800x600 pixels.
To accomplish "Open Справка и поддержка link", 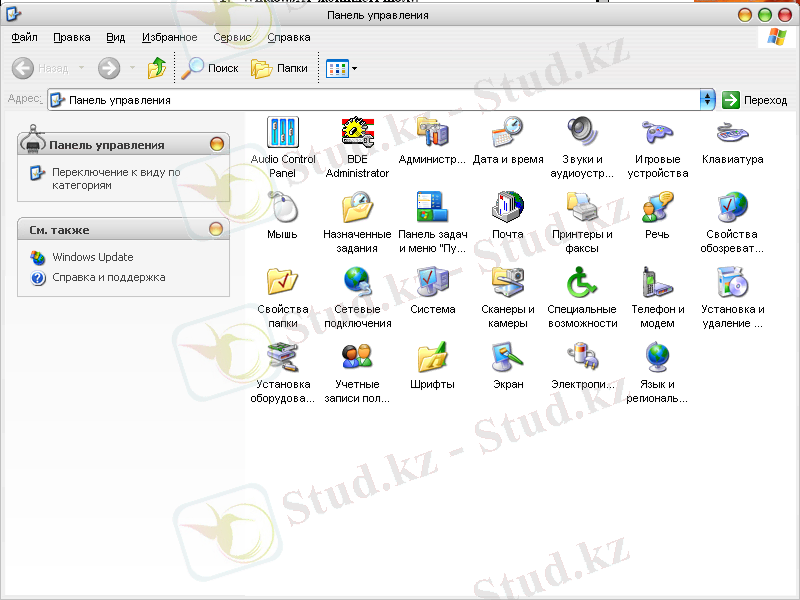I will (x=109, y=278).
